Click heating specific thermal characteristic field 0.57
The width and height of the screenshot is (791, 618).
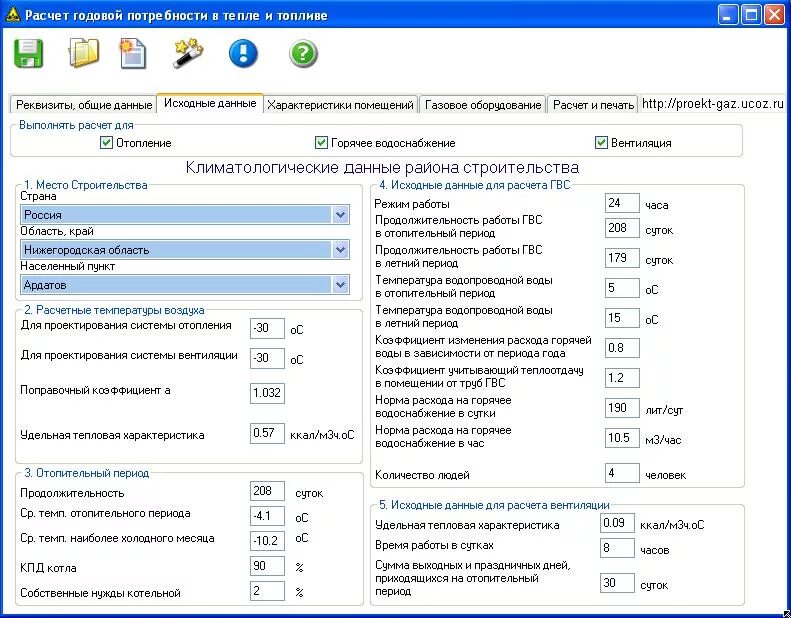[x=267, y=433]
